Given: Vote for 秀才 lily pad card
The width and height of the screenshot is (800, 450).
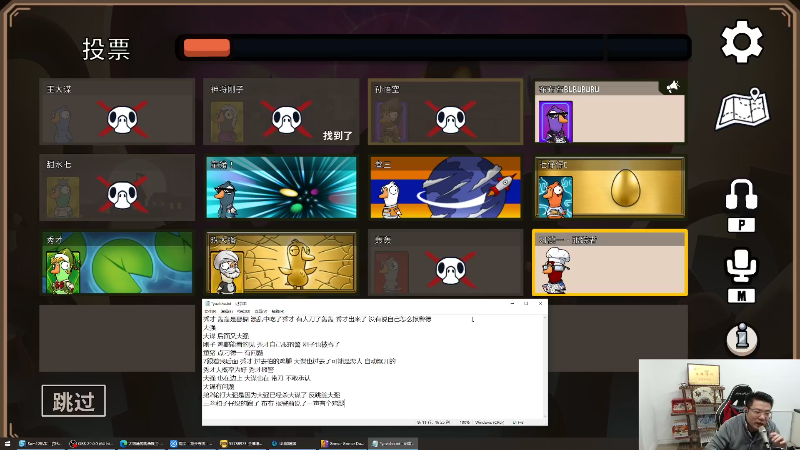Looking at the screenshot, I should pos(117,263).
